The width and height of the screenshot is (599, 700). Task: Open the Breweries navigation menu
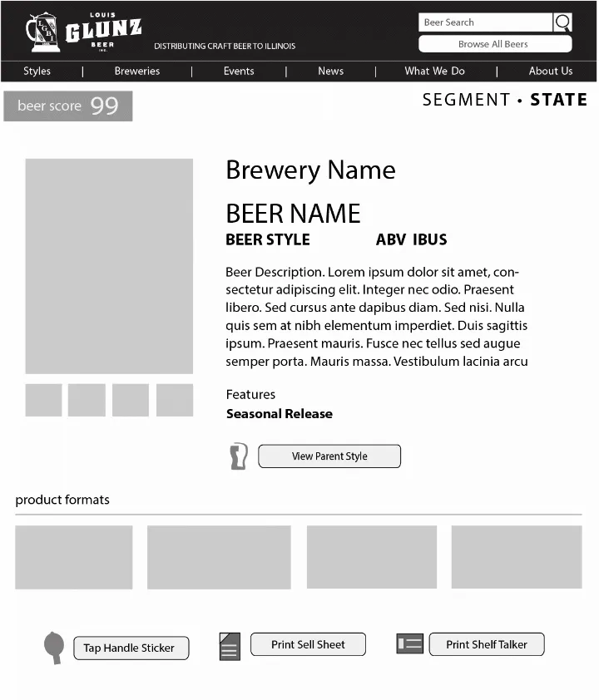click(x=136, y=71)
